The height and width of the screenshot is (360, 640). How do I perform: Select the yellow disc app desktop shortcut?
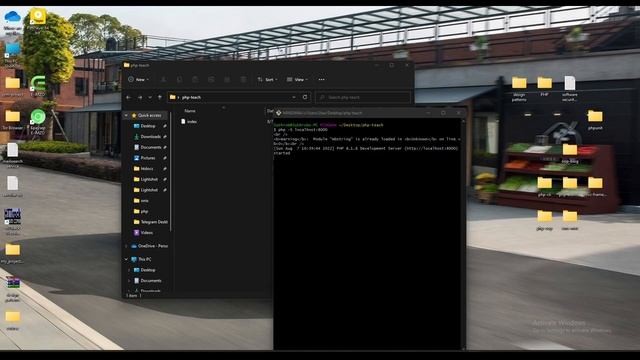(x=38, y=19)
